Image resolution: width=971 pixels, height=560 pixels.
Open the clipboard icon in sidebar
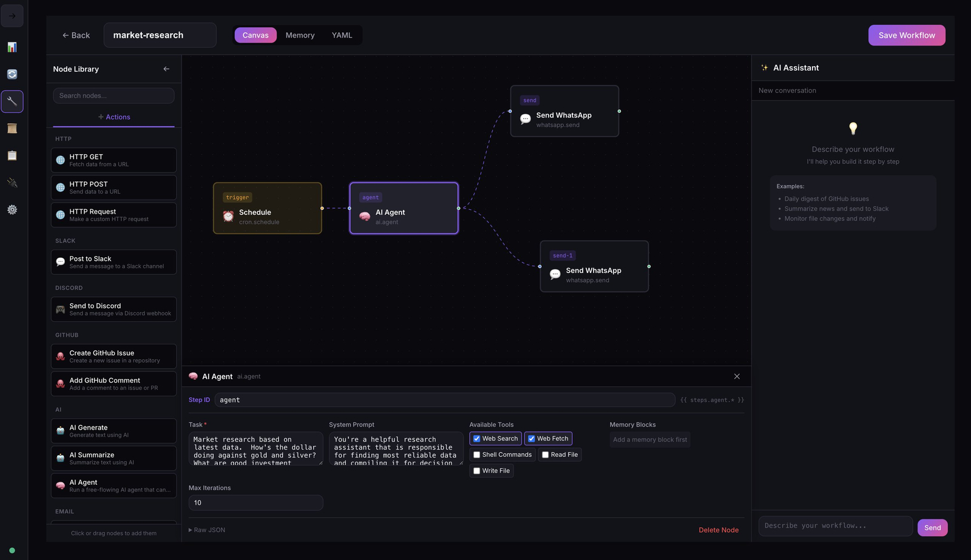[x=12, y=155]
